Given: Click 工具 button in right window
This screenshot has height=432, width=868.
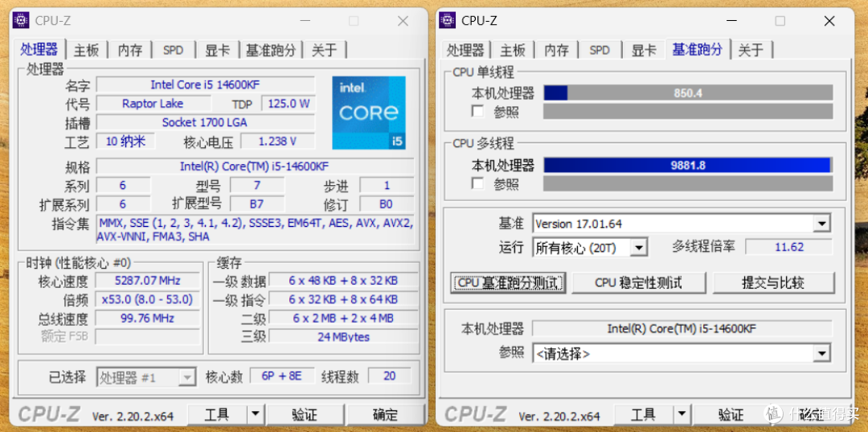Looking at the screenshot, I should click(643, 413).
